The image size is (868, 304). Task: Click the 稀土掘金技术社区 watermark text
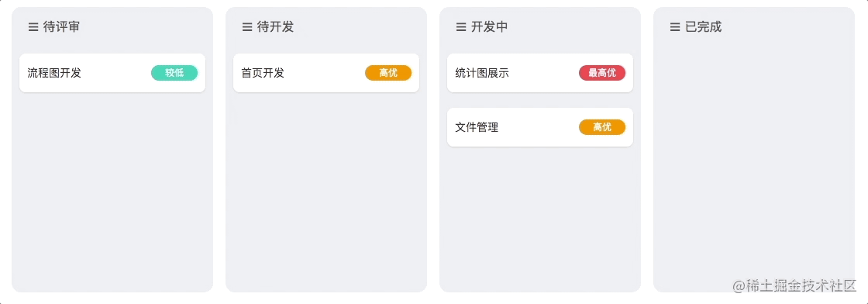click(x=801, y=285)
